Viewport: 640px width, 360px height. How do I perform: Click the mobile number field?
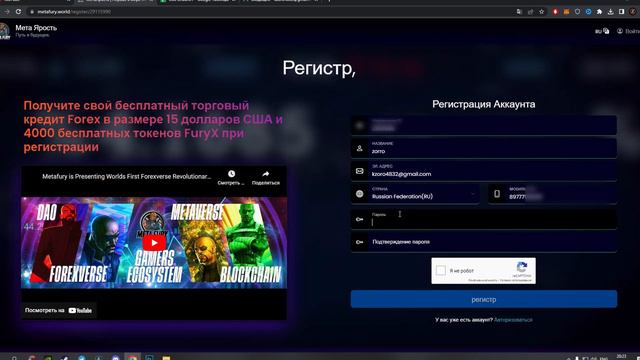point(552,194)
